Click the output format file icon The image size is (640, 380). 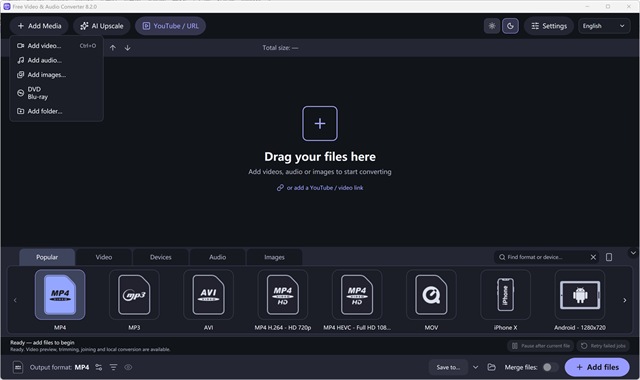[x=18, y=367]
